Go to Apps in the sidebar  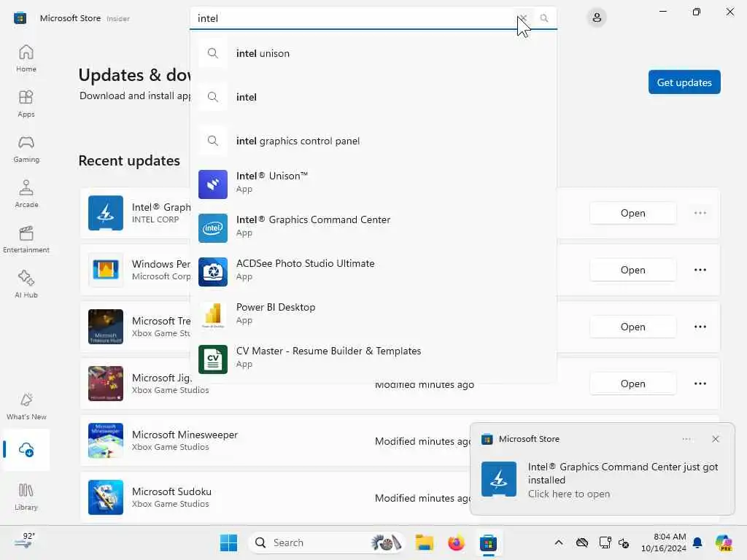tap(26, 104)
